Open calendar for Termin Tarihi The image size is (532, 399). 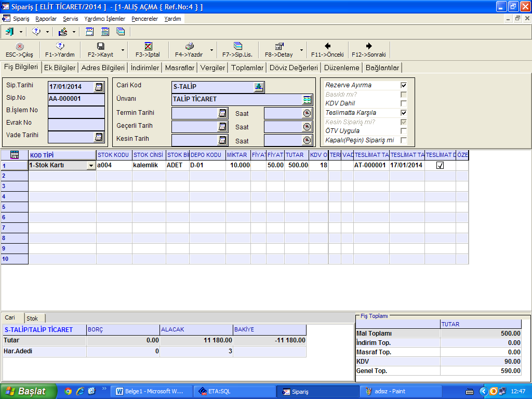click(222, 113)
